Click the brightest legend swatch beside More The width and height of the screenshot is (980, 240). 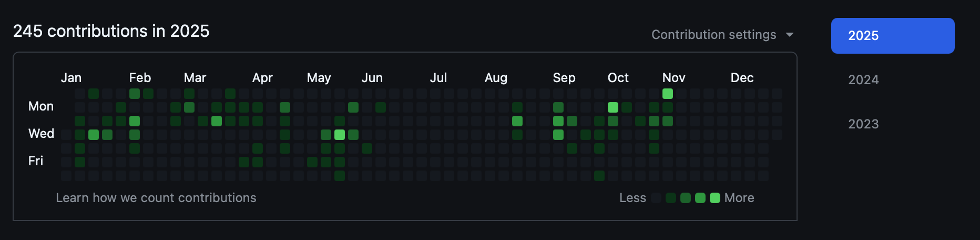(715, 198)
